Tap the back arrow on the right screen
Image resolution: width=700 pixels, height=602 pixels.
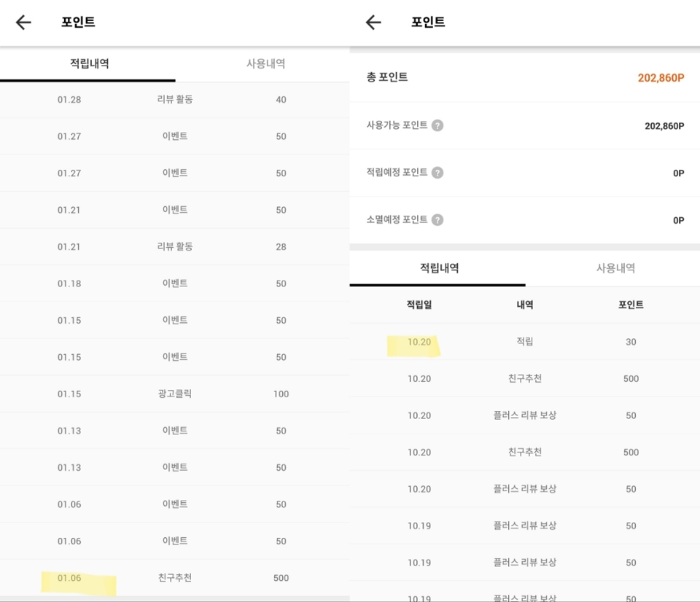point(373,23)
